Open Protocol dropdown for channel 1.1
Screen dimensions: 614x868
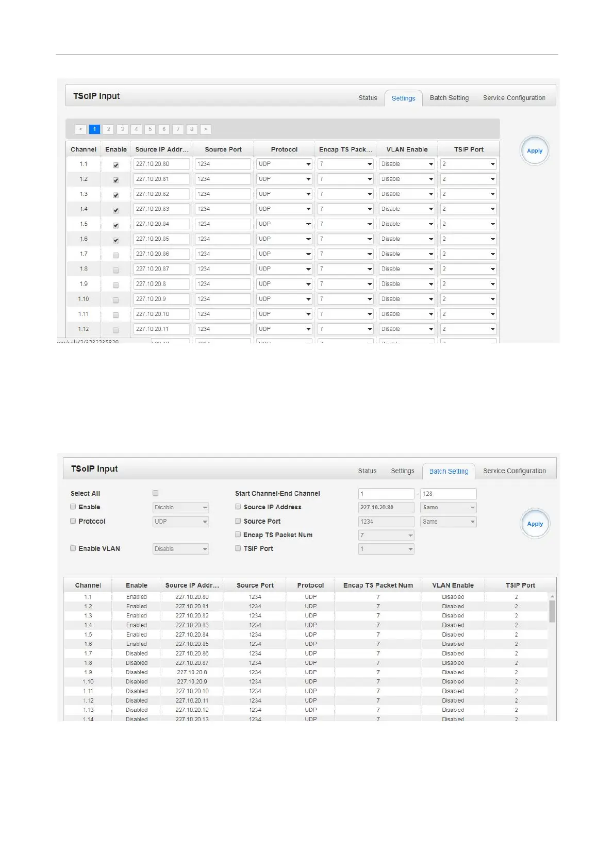click(284, 164)
